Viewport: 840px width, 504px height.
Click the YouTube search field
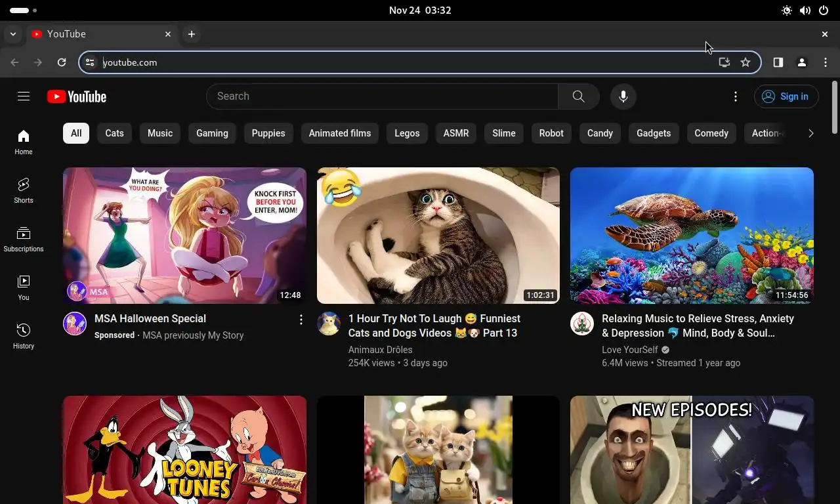pyautogui.click(x=382, y=96)
